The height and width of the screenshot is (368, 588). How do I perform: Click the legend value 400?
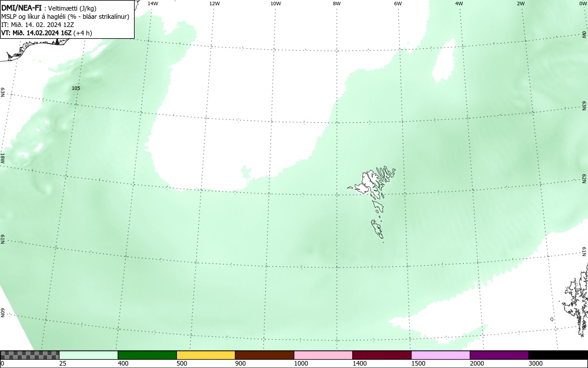[x=123, y=363]
